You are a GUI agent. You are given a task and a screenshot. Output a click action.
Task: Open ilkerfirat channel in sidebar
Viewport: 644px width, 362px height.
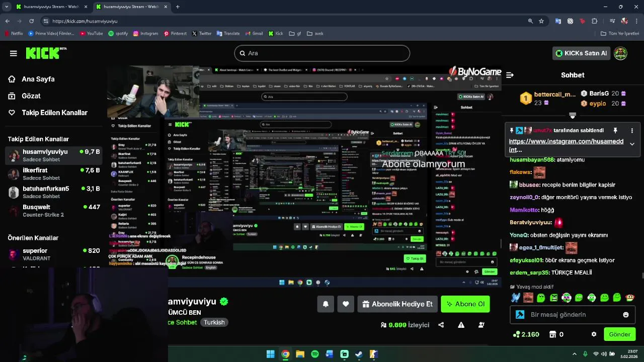(54, 174)
